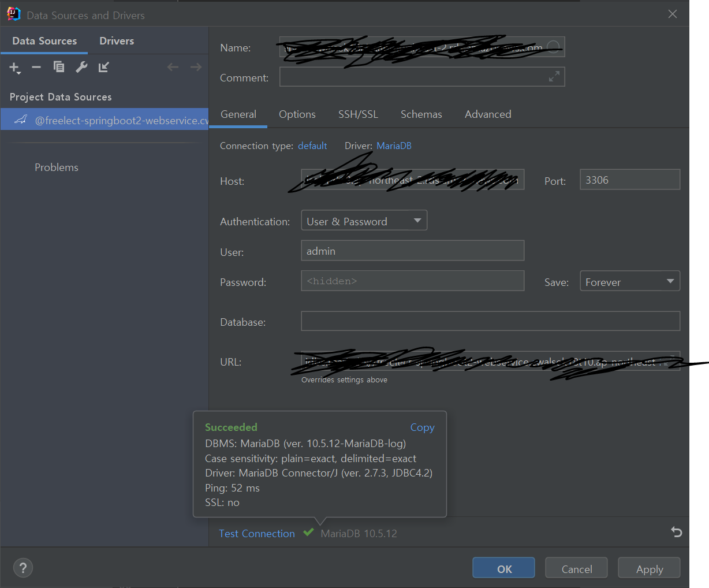Image resolution: width=709 pixels, height=588 pixels.
Task: Click into the Database field
Action: click(491, 321)
